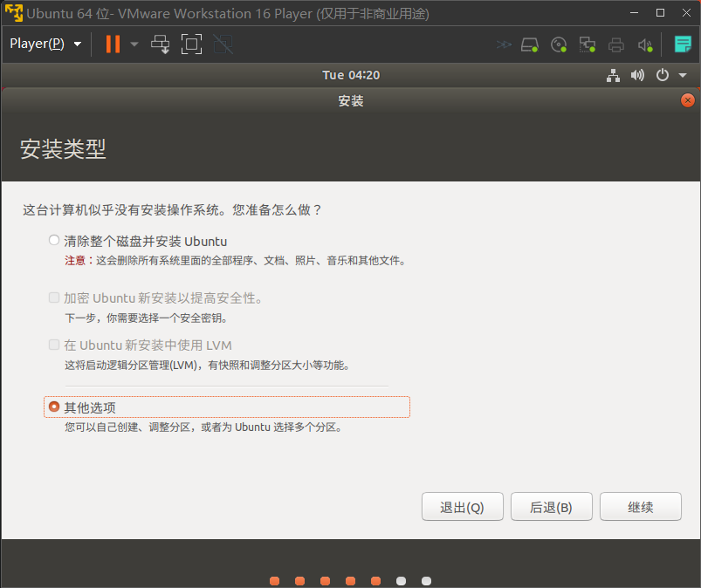Click the network adapter device icon
The width and height of the screenshot is (701, 588).
[588, 44]
